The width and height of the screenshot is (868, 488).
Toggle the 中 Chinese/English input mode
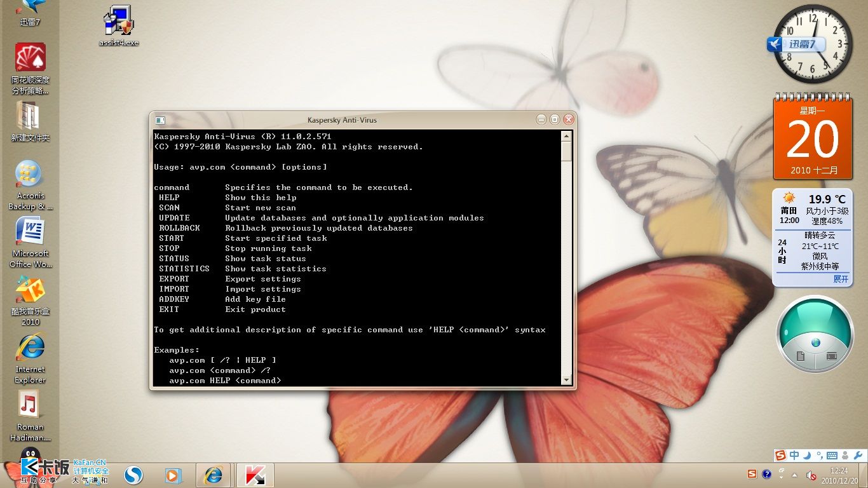pos(794,455)
